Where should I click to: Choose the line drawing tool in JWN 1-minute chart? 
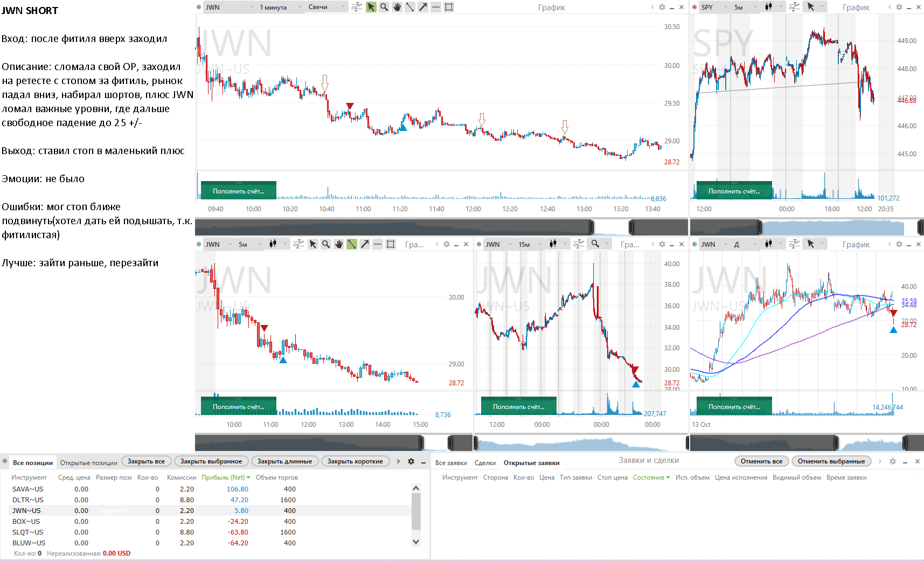point(410,7)
